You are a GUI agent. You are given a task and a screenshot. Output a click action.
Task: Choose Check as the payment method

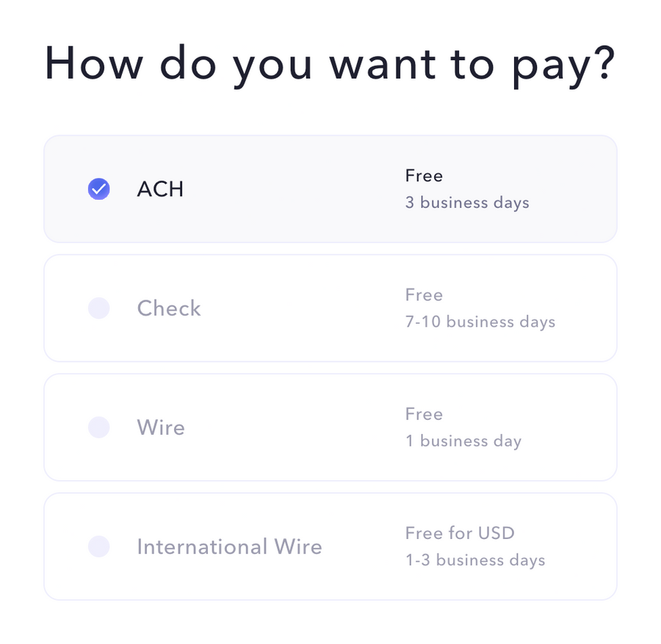point(330,308)
